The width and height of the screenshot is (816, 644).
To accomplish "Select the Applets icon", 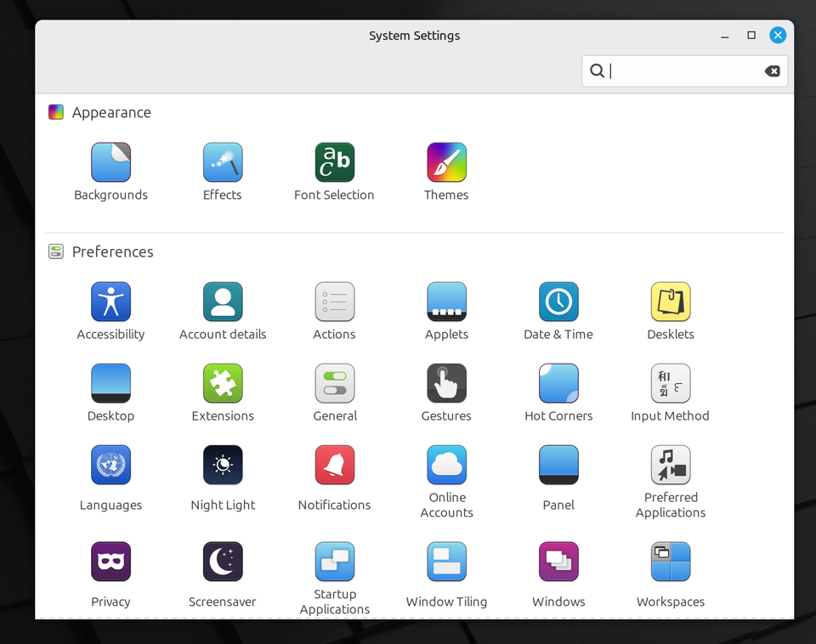I will point(446,302).
